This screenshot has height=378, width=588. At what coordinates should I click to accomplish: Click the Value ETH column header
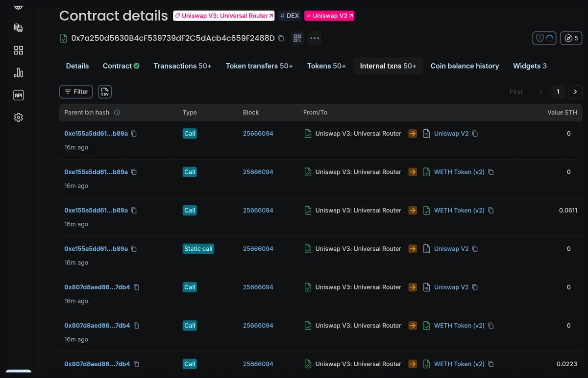(562, 113)
